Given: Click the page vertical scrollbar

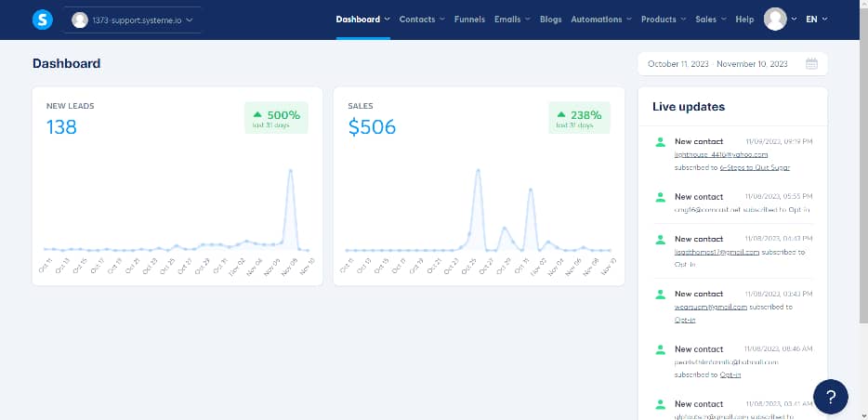Looking at the screenshot, I should [x=863, y=186].
